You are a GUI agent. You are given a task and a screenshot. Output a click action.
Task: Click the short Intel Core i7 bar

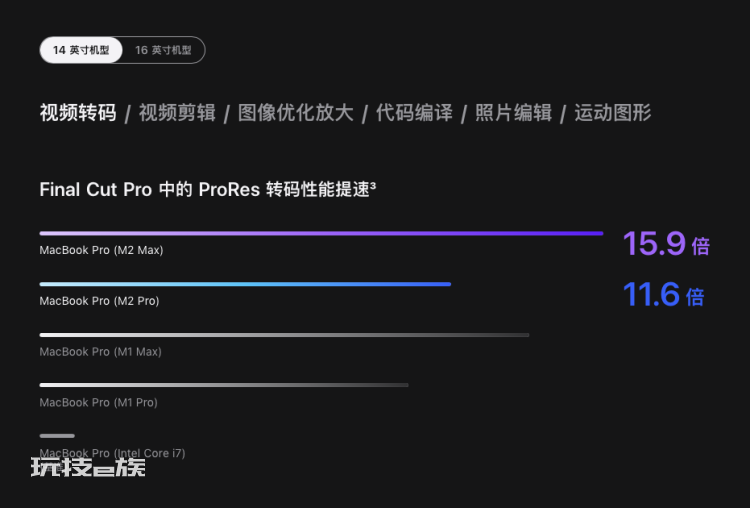[57, 436]
